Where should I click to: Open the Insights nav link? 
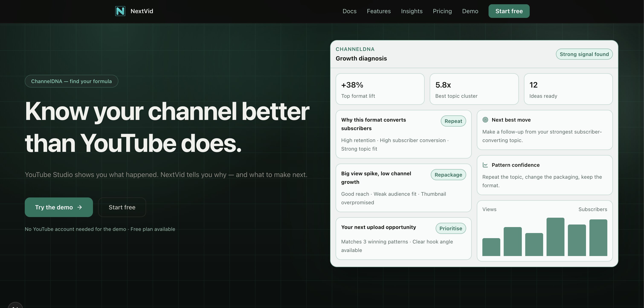[412, 11]
